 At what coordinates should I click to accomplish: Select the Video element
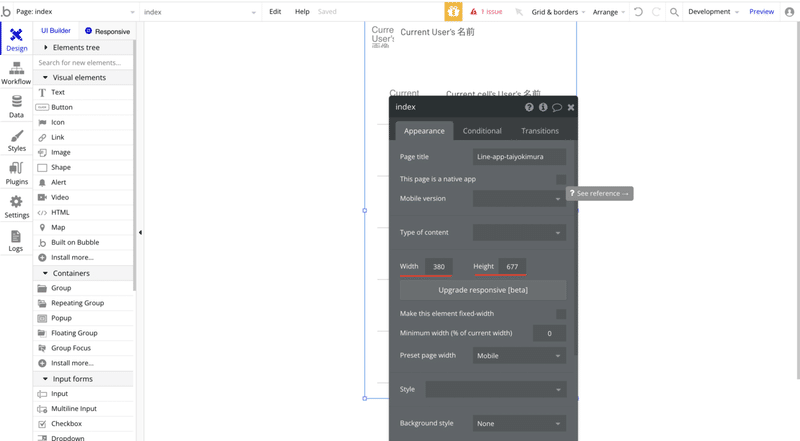coord(85,197)
